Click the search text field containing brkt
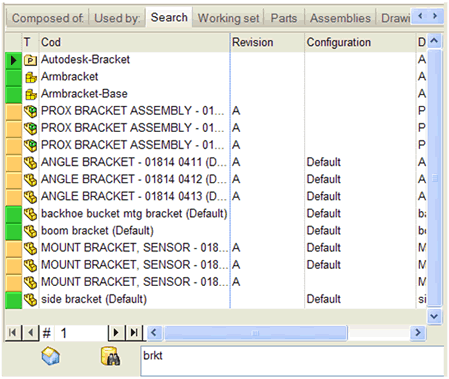 292,361
